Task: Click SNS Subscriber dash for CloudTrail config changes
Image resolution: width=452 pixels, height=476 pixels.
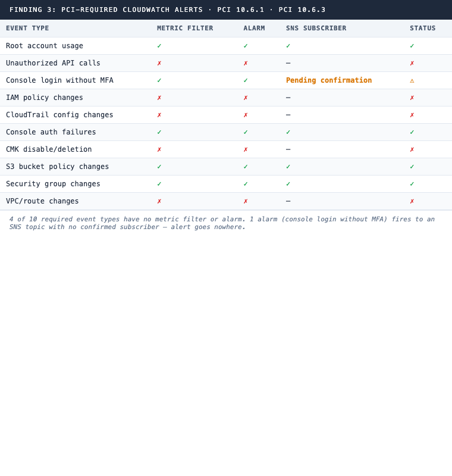Action: point(288,115)
